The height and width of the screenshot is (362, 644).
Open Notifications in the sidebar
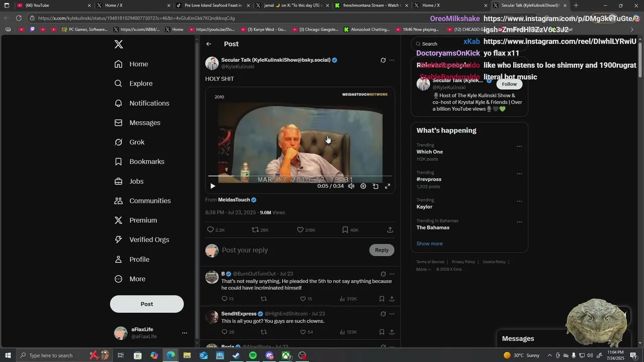pyautogui.click(x=142, y=103)
